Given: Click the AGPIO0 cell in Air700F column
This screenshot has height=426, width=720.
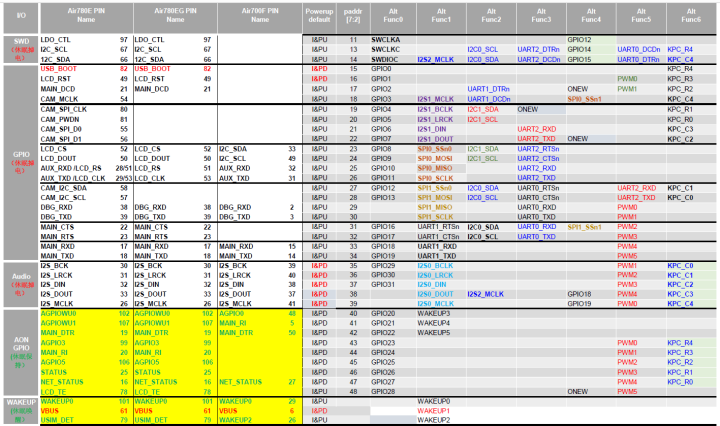Looking at the screenshot, I should tap(231, 314).
